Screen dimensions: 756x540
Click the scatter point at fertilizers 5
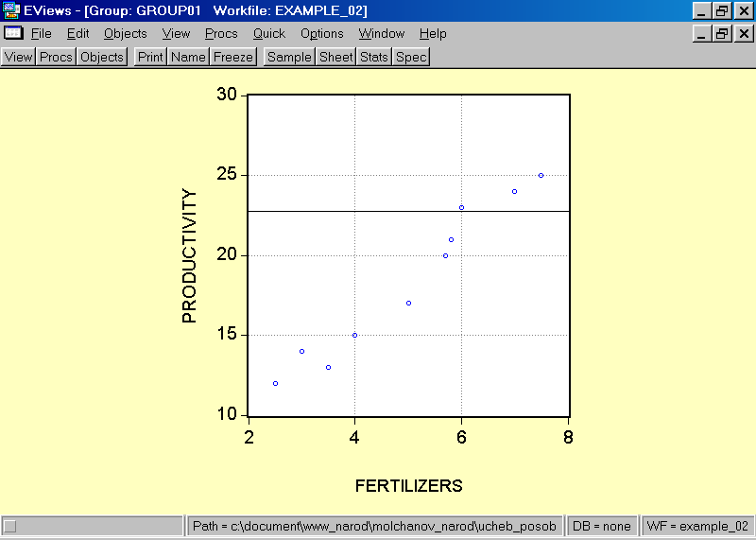[x=409, y=303]
